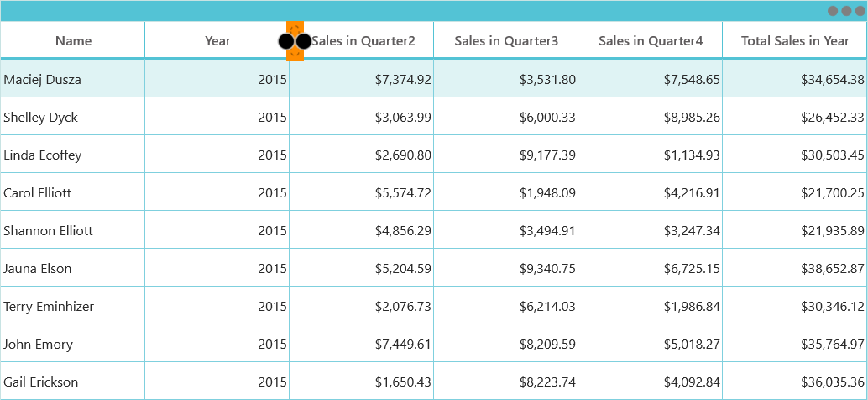868x400 pixels.
Task: Sort by the Name column header
Action: click(x=73, y=40)
